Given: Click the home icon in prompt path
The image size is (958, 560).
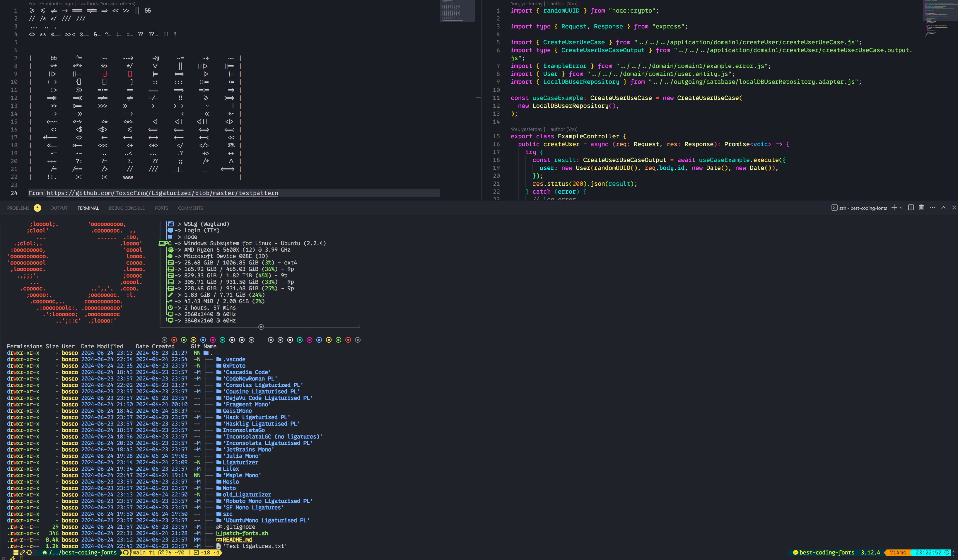Looking at the screenshot, I should (x=45, y=553).
